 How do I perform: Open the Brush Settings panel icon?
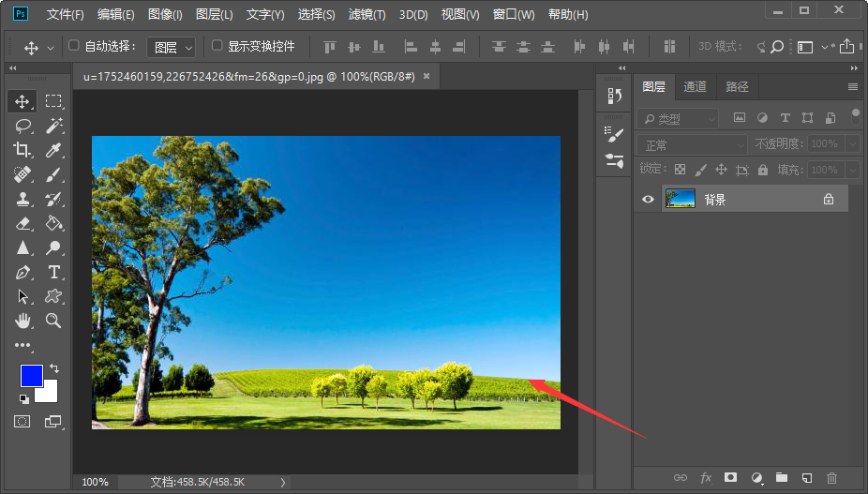point(615,134)
